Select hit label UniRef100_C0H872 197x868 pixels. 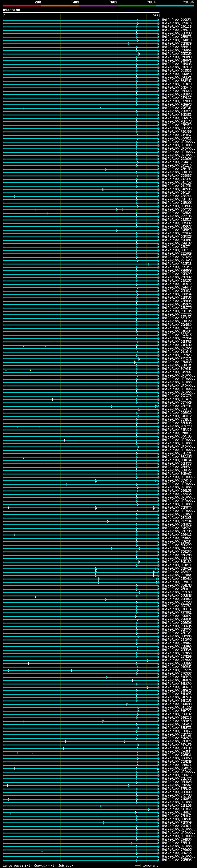pos(176,524)
